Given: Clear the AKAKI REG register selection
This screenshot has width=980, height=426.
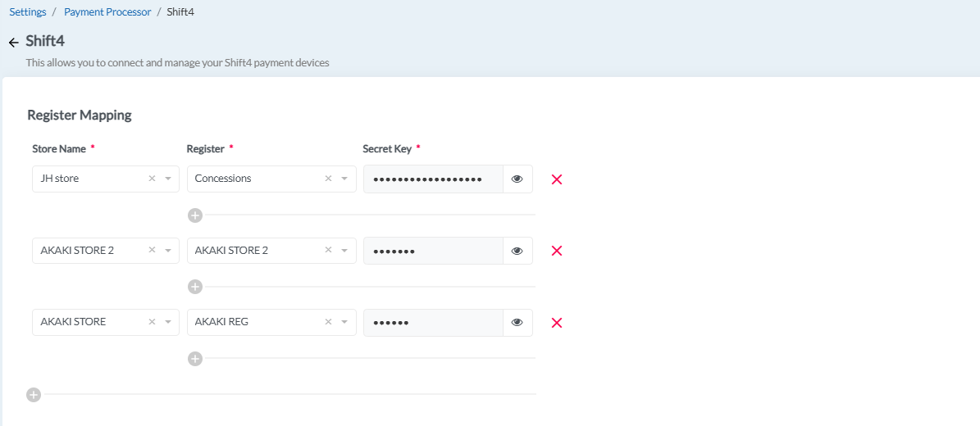Looking at the screenshot, I should tap(328, 322).
